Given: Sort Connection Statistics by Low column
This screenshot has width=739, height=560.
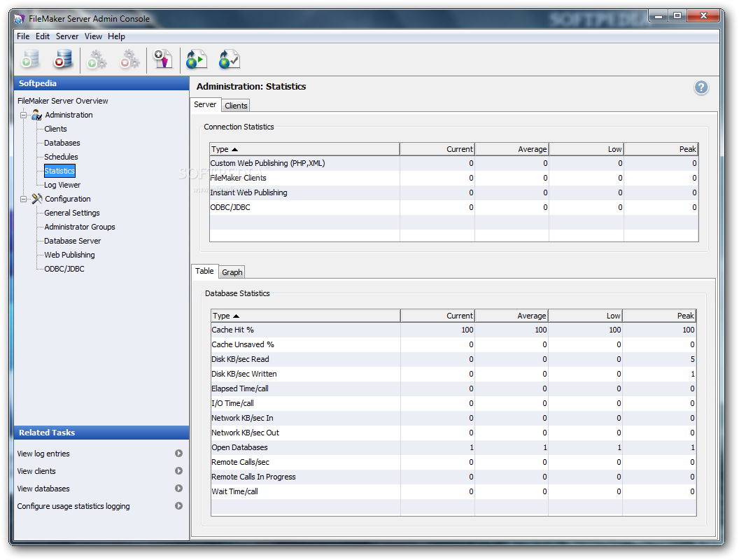Looking at the screenshot, I should click(586, 149).
